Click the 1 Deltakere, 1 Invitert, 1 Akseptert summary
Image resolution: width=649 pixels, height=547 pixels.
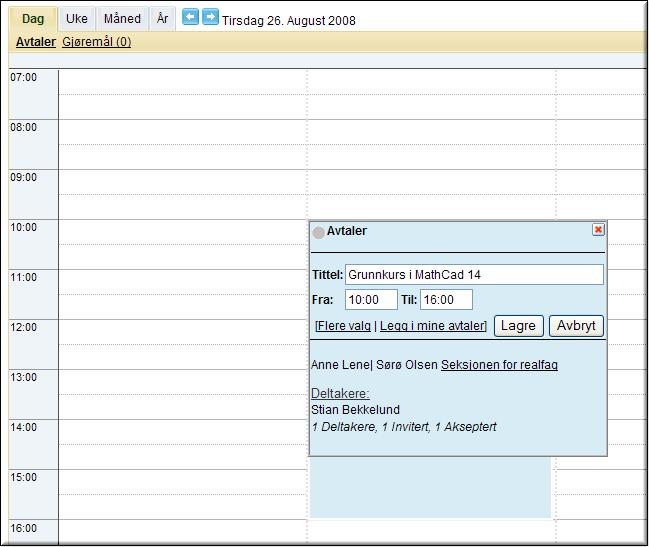(x=404, y=427)
